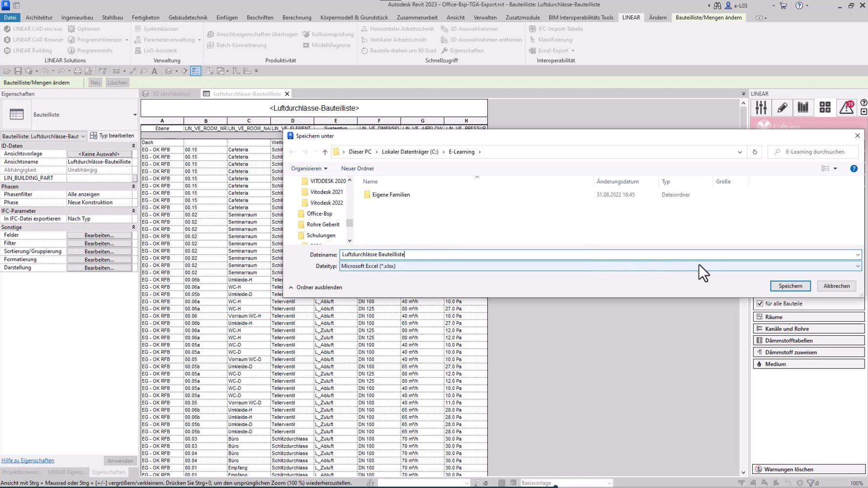Open LINEAR warnings badge showing 39
The image size is (868, 488).
click(x=846, y=108)
